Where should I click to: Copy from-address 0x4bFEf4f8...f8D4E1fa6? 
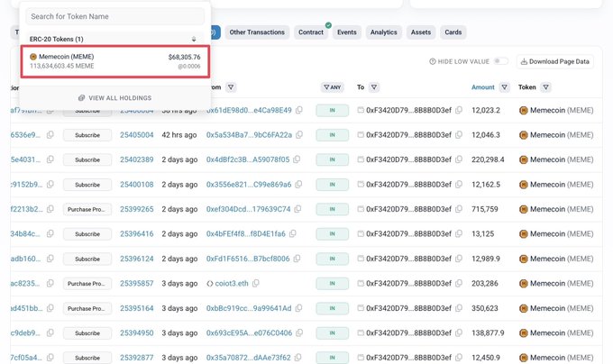coord(292,233)
